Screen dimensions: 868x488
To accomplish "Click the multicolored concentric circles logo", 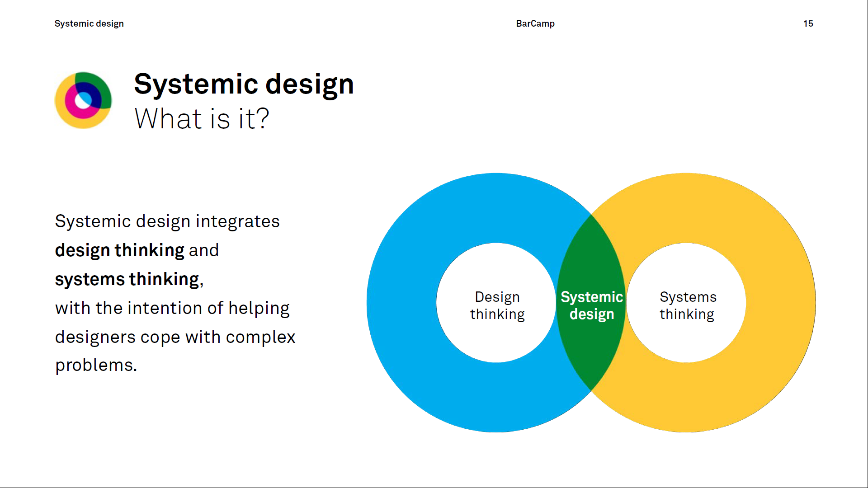I will point(83,100).
